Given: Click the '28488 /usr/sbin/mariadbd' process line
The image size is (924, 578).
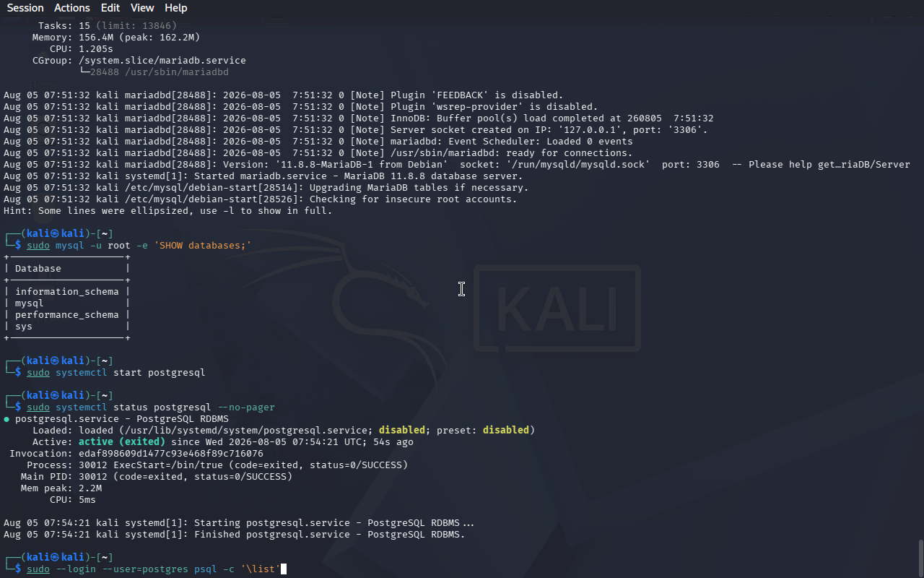Looking at the screenshot, I should tap(160, 72).
